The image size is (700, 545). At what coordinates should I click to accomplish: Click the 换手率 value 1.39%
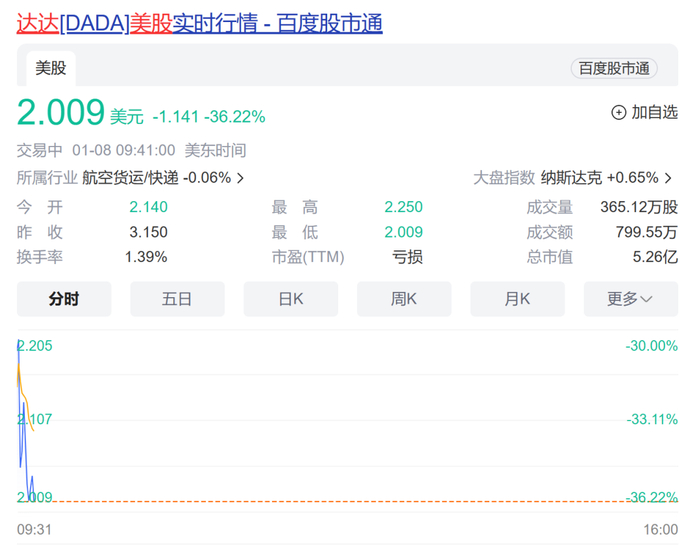click(146, 257)
